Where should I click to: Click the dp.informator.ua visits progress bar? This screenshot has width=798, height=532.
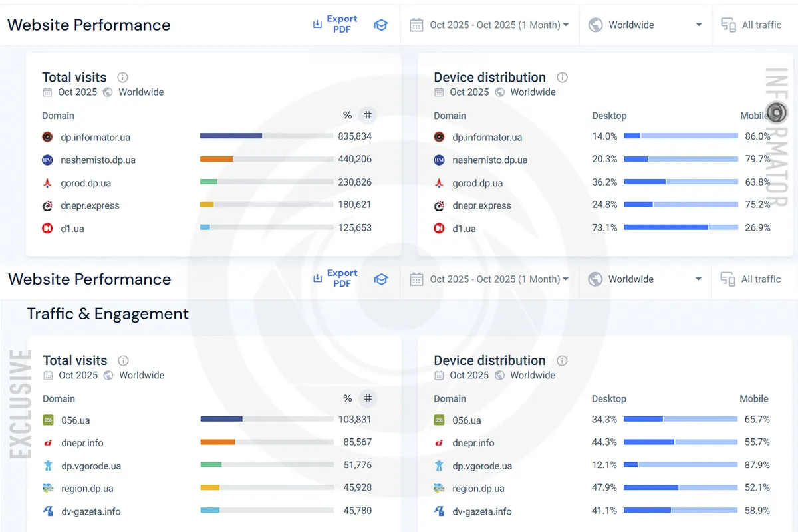(266, 136)
